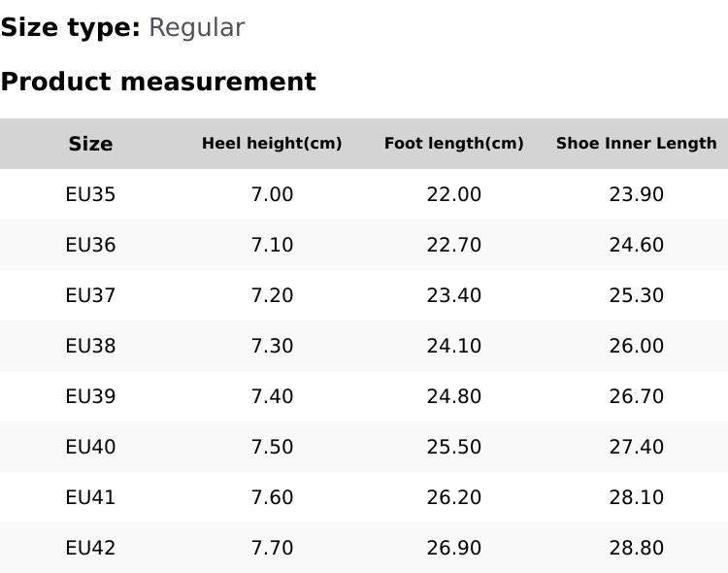
Task: Click the 24.10 foot length cell
Action: 453,346
